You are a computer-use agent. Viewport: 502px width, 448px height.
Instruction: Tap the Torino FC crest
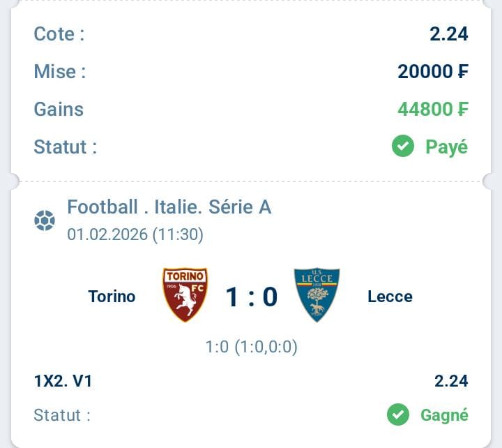tap(185, 294)
